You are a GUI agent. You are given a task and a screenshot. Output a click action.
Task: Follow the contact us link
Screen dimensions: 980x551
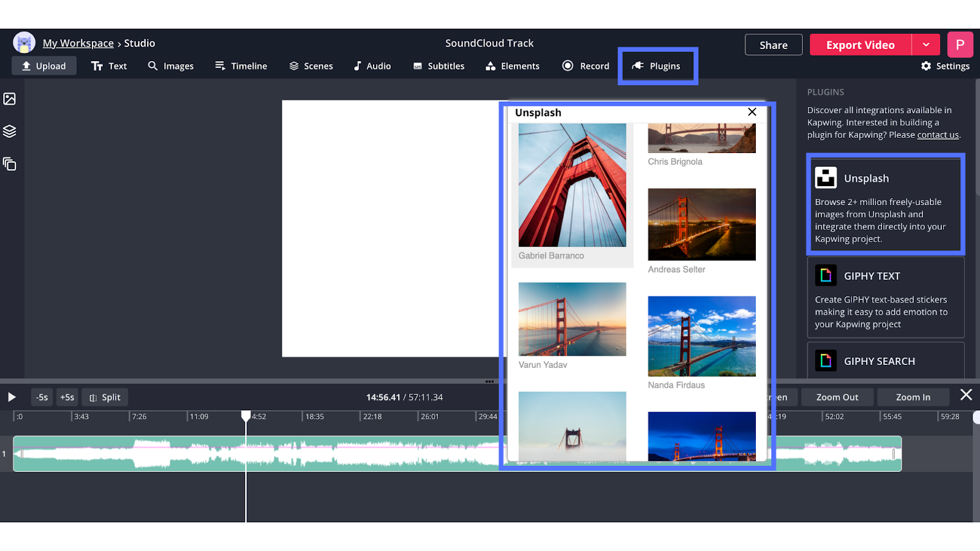pos(938,135)
